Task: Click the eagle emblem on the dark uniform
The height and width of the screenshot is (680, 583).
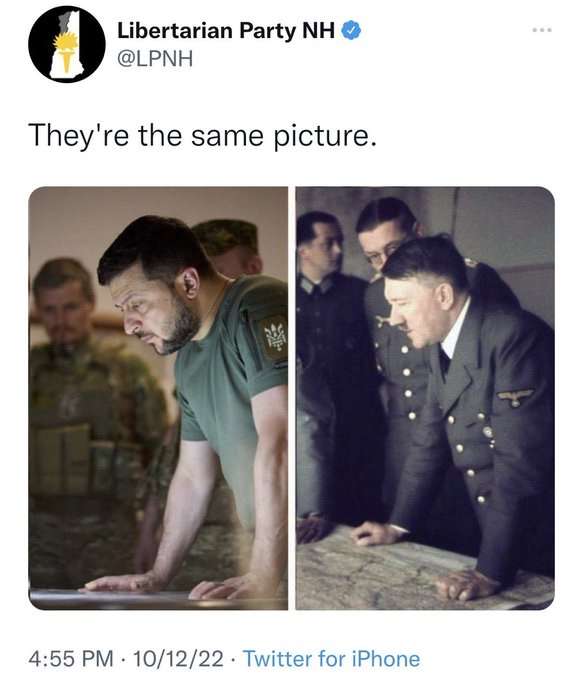Action: tap(515, 396)
